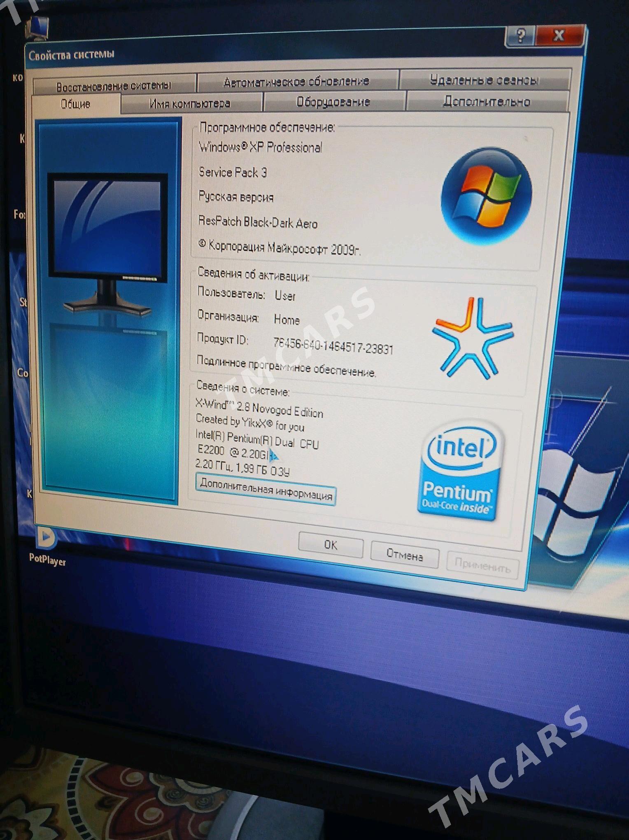Open the Дополнительно tab

(487, 101)
